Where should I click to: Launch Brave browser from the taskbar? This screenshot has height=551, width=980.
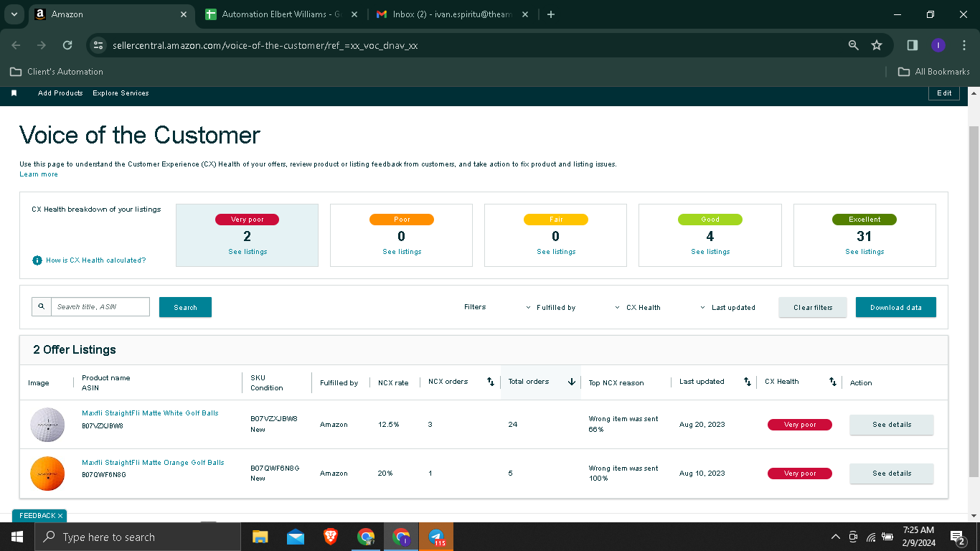pyautogui.click(x=331, y=537)
